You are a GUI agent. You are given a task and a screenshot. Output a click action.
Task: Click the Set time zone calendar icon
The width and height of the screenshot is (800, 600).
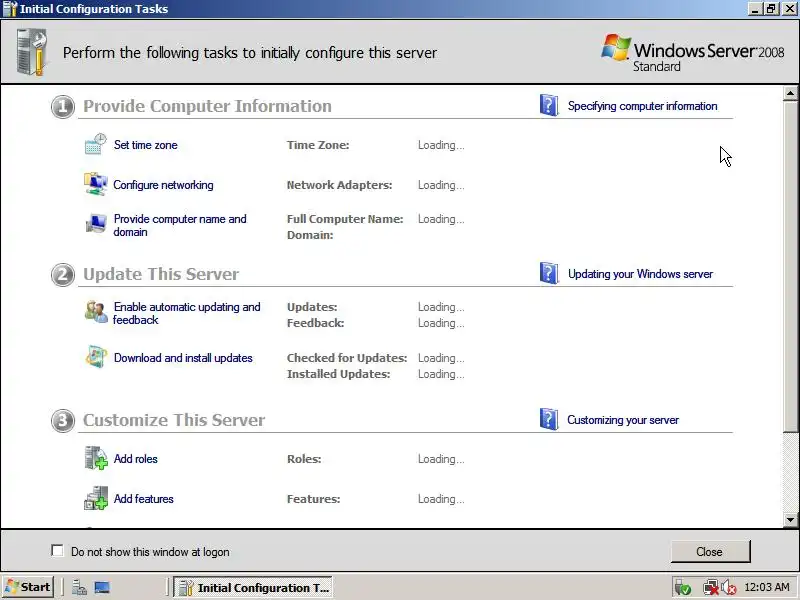[x=95, y=144]
